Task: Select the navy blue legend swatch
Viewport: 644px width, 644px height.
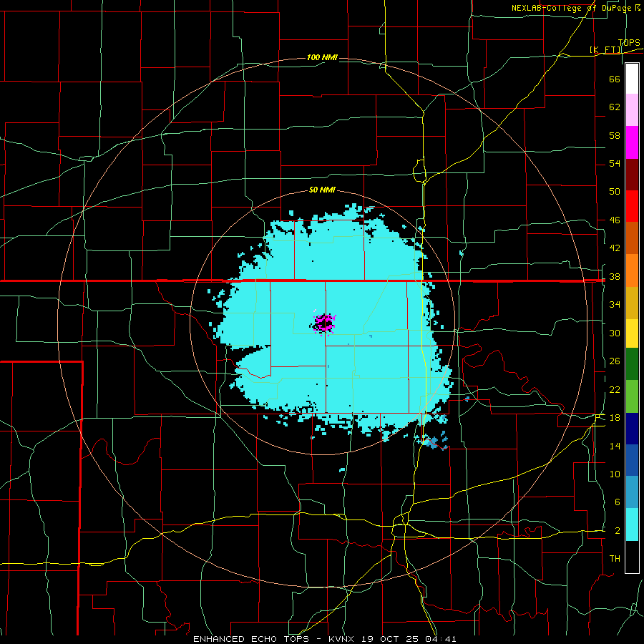Action: click(x=632, y=429)
